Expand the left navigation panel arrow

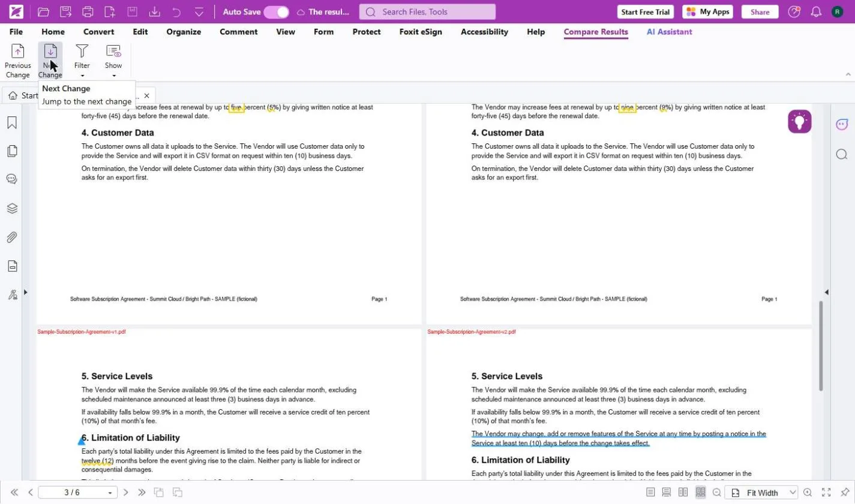click(x=25, y=292)
